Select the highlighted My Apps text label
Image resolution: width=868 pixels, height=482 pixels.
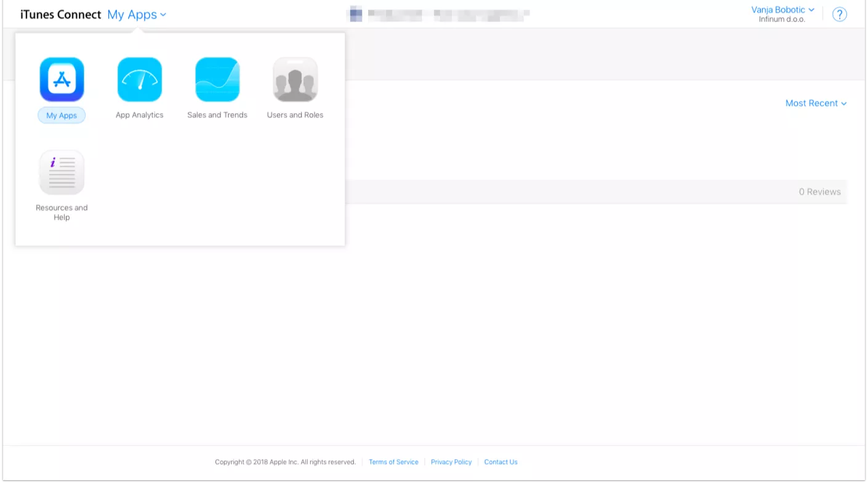point(62,115)
